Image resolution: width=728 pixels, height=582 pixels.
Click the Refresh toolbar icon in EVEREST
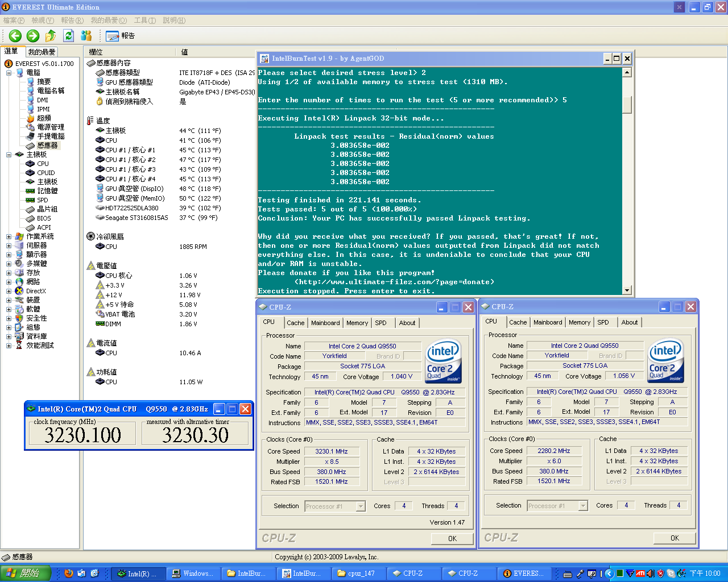(x=69, y=36)
